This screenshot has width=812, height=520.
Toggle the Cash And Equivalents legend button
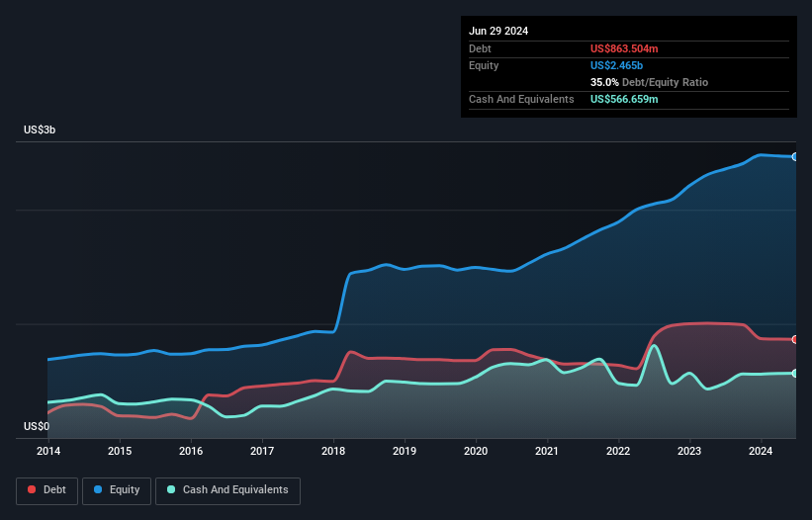tap(227, 490)
